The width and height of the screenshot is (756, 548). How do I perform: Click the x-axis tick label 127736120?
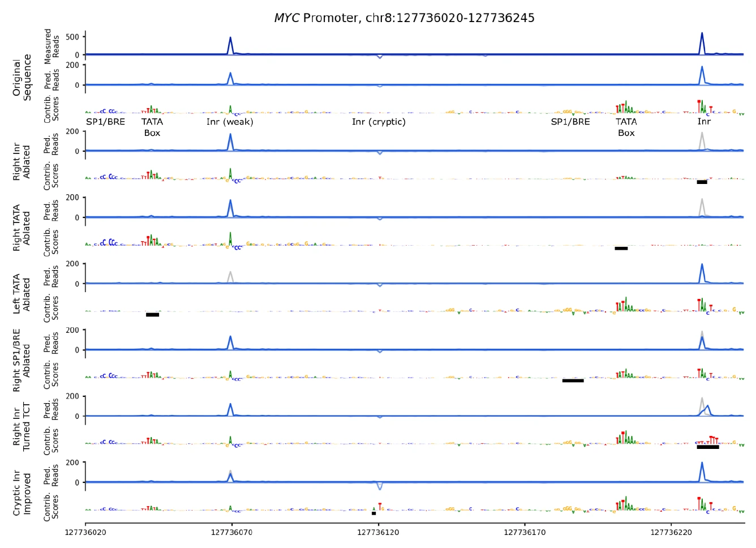[378, 532]
